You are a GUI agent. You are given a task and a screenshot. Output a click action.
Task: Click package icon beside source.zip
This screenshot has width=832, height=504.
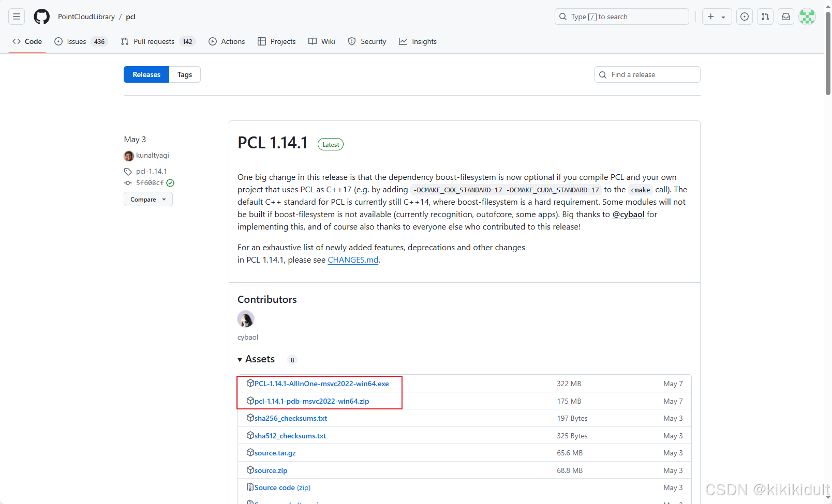click(x=250, y=470)
